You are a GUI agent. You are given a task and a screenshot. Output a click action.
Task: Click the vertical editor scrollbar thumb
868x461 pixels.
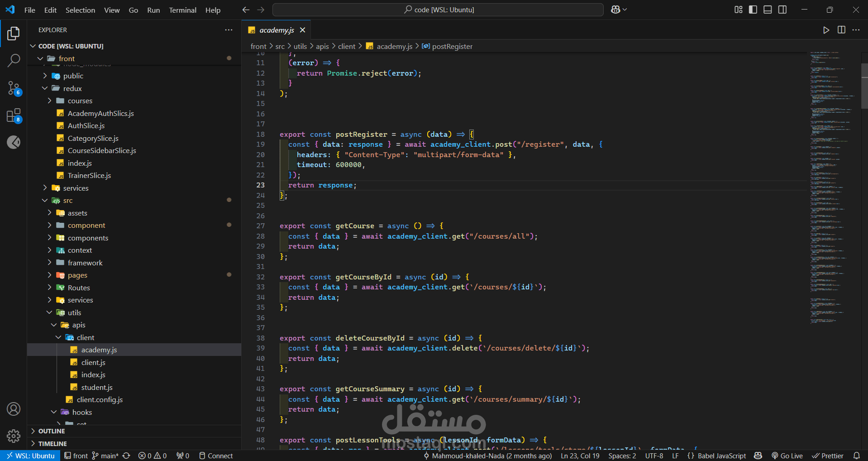click(x=864, y=86)
